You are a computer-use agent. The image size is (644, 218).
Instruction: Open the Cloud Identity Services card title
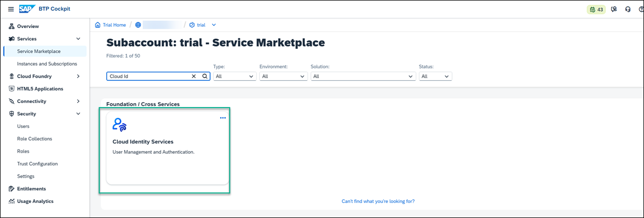pos(143,142)
